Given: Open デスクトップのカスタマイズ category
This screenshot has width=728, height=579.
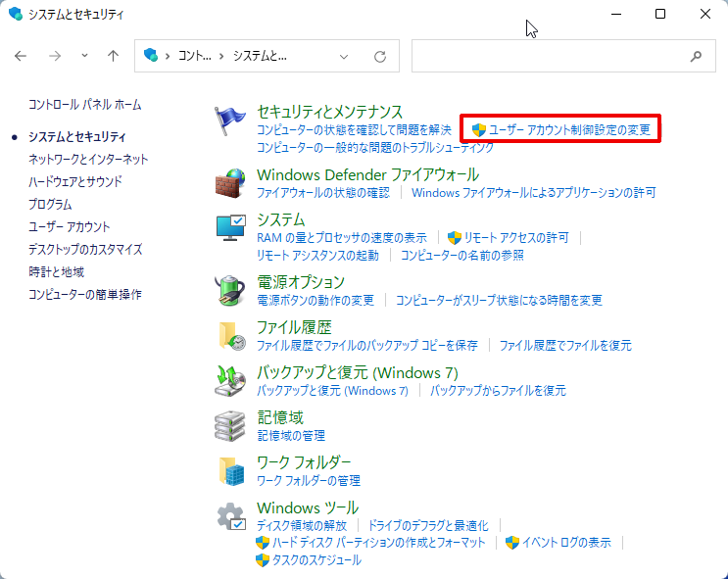Looking at the screenshot, I should pyautogui.click(x=85, y=250).
